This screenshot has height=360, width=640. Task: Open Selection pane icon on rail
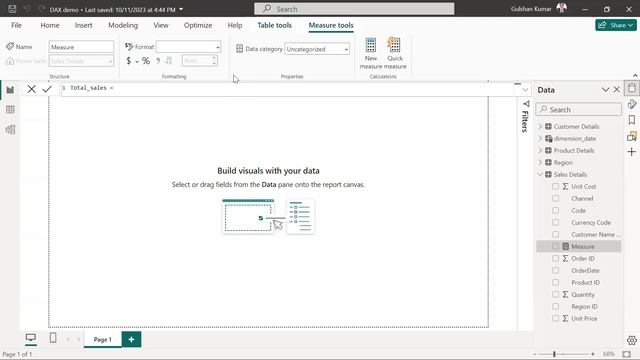[632, 136]
